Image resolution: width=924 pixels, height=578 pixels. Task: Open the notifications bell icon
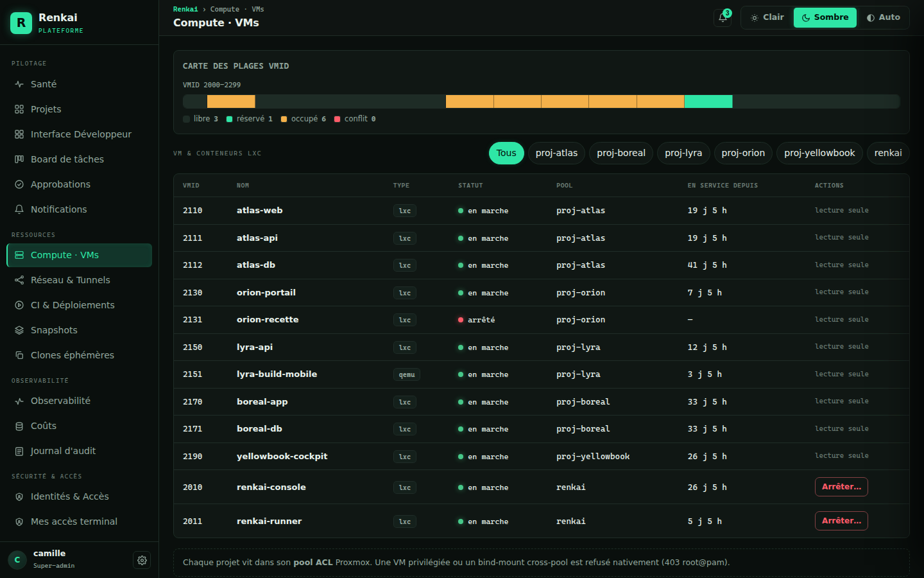[723, 18]
